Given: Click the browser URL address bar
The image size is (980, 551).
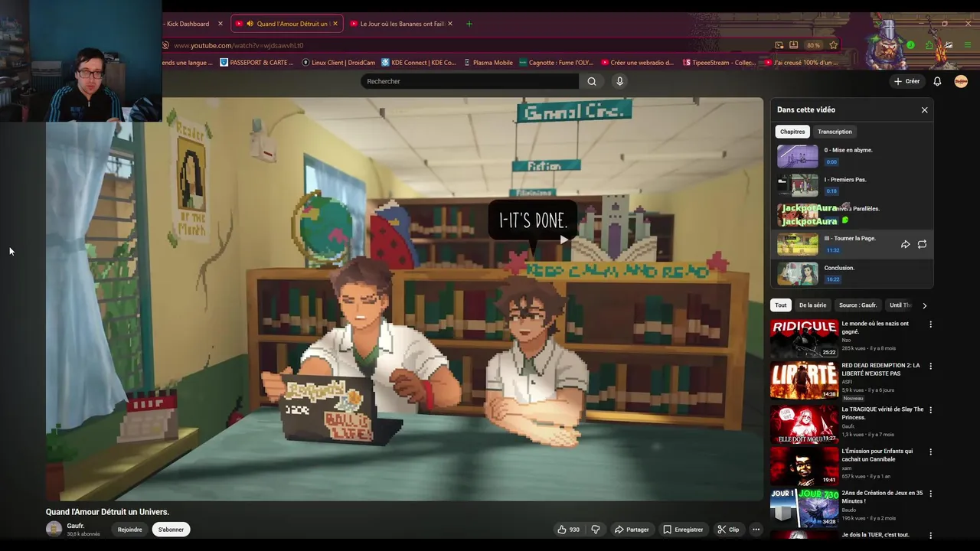Looking at the screenshot, I should pyautogui.click(x=459, y=45).
